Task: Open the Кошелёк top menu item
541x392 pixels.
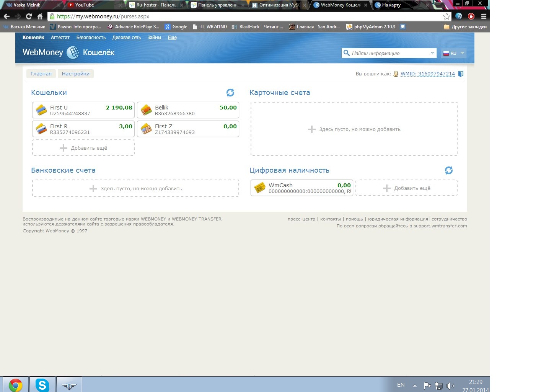Action: [x=33, y=38]
